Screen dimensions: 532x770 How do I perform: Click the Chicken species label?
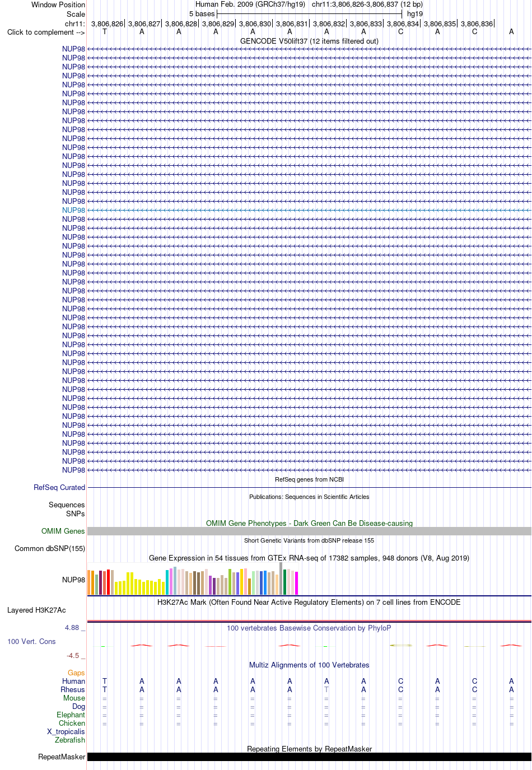click(72, 724)
